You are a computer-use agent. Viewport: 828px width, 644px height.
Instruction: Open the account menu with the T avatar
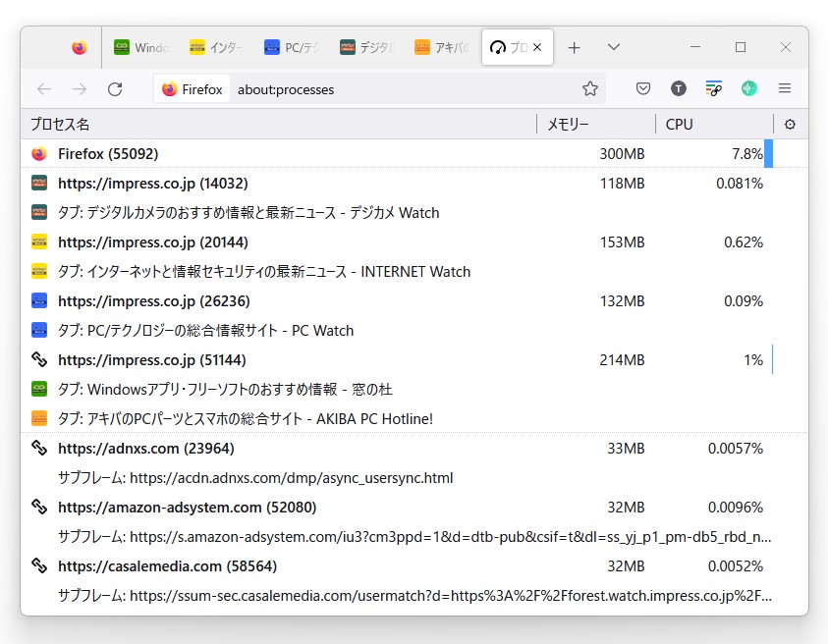point(678,88)
